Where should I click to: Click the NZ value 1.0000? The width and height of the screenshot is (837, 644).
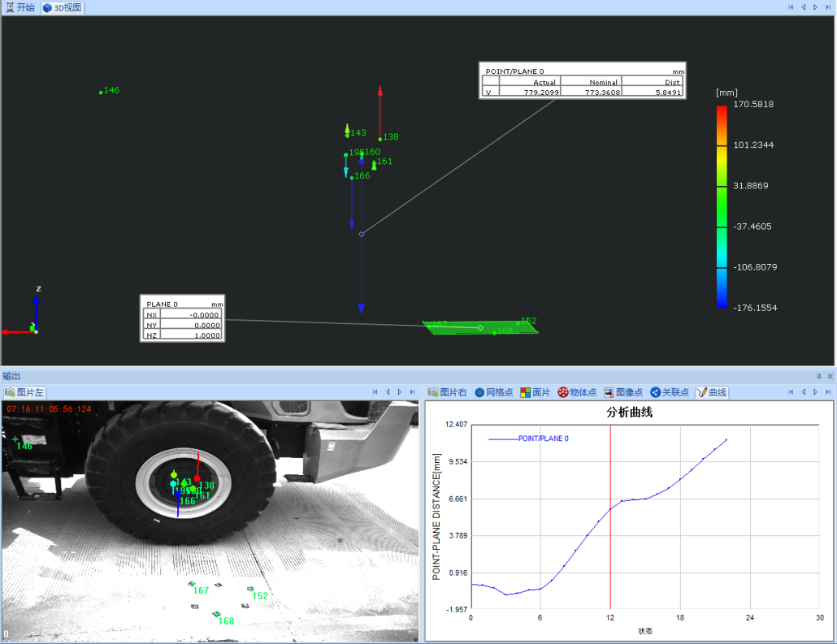coord(206,335)
